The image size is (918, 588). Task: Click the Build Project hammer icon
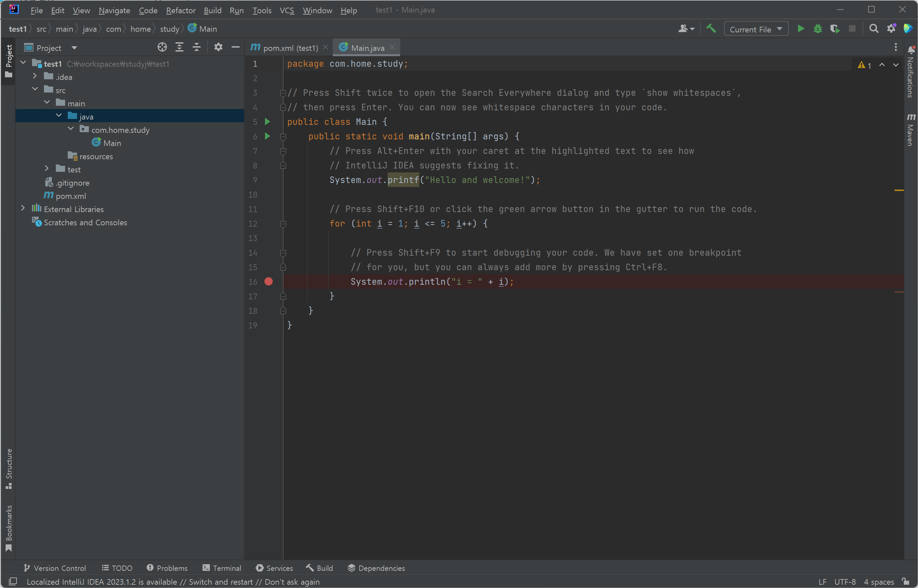point(711,29)
